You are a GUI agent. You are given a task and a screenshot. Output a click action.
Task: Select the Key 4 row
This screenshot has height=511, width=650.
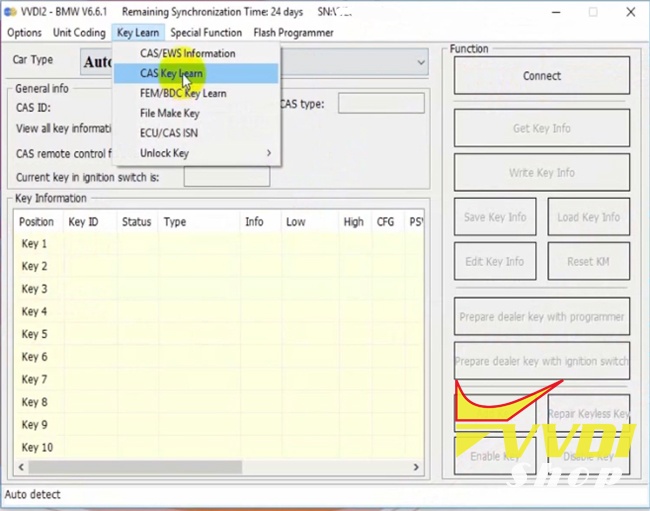pyautogui.click(x=219, y=311)
